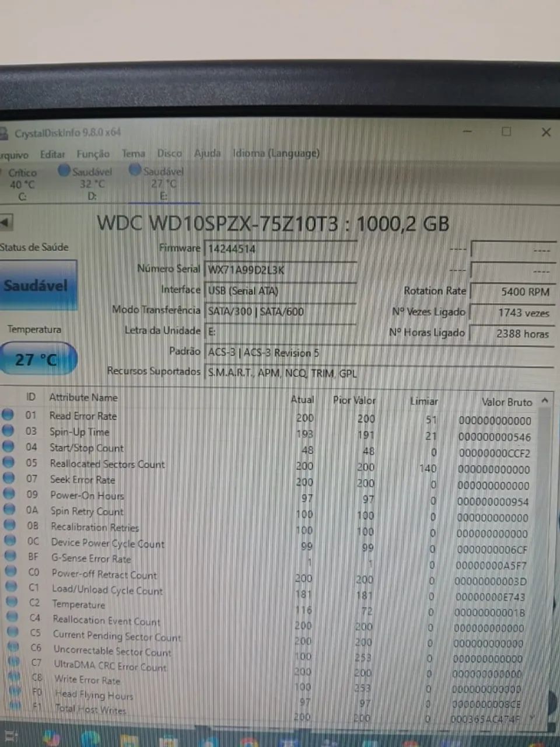
Task: Select the Load/Unload Cycle Count attribute name
Action: click(x=108, y=590)
